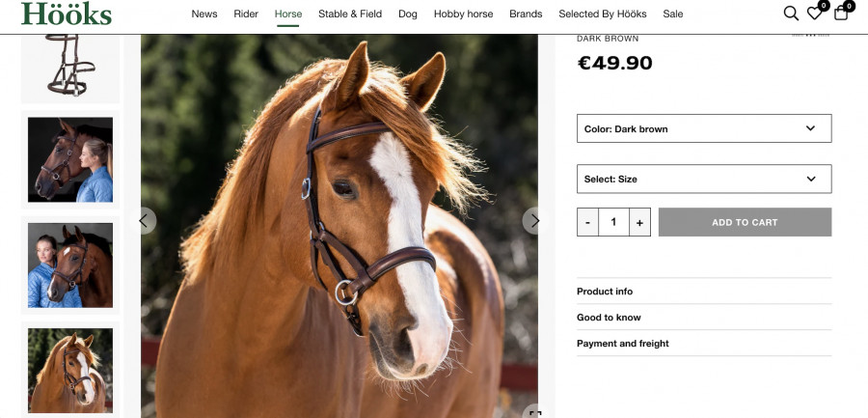Open the Stable & Field menu
Viewport: 868px width, 418px height.
click(x=350, y=14)
